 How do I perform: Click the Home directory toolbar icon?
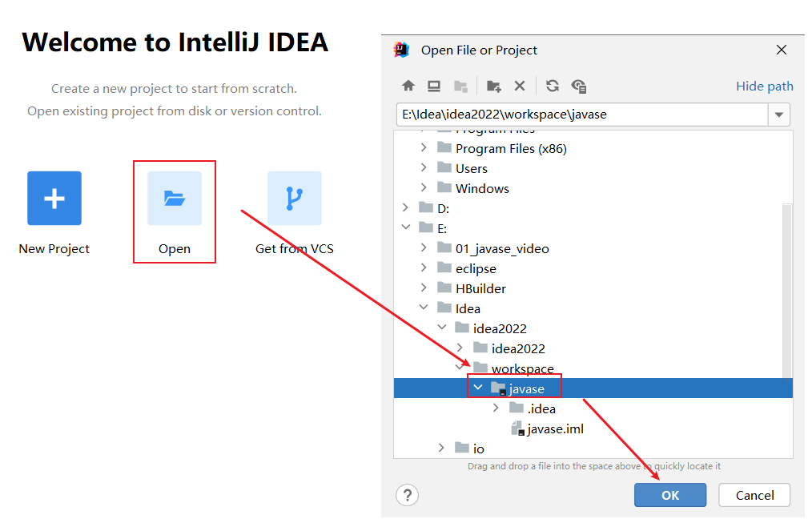point(408,86)
